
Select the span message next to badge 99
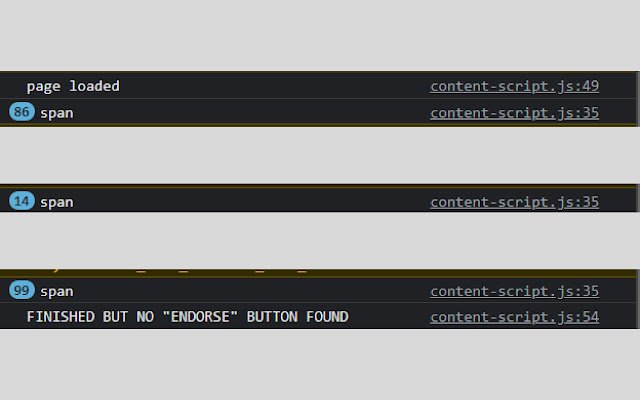pyautogui.click(x=57, y=291)
